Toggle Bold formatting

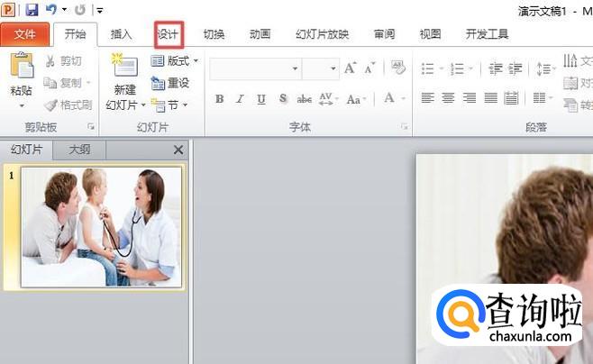tap(219, 99)
